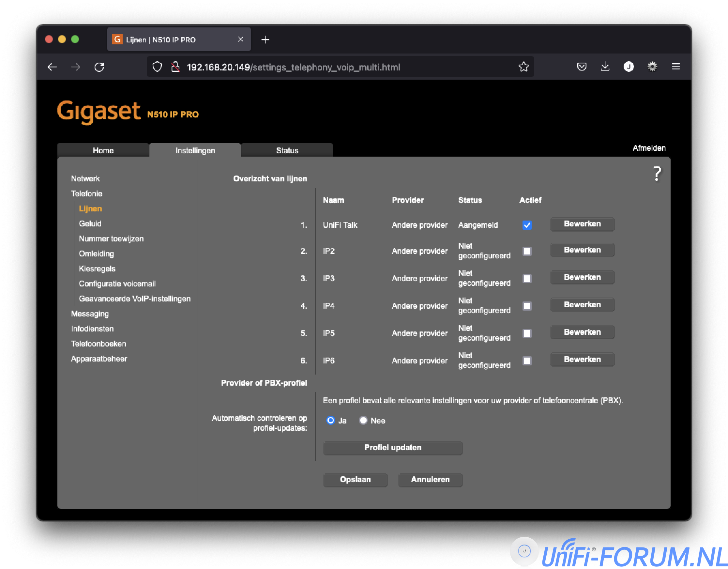
Task: Select the Nee radio button
Action: (363, 420)
